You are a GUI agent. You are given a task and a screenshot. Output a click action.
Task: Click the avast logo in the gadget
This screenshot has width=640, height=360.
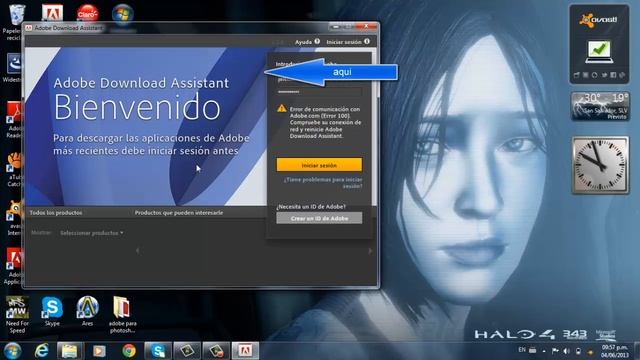pyautogui.click(x=598, y=20)
